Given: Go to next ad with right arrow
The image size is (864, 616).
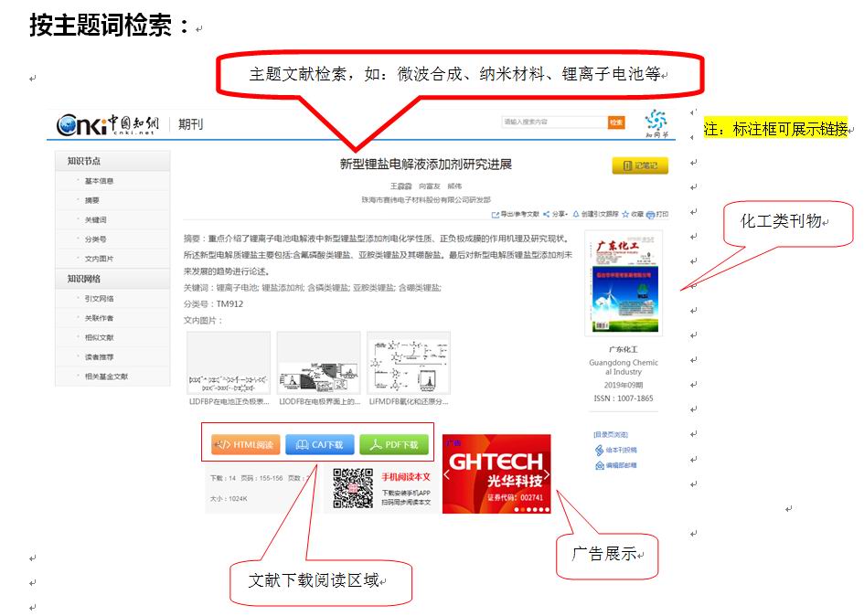Looking at the screenshot, I should [546, 474].
